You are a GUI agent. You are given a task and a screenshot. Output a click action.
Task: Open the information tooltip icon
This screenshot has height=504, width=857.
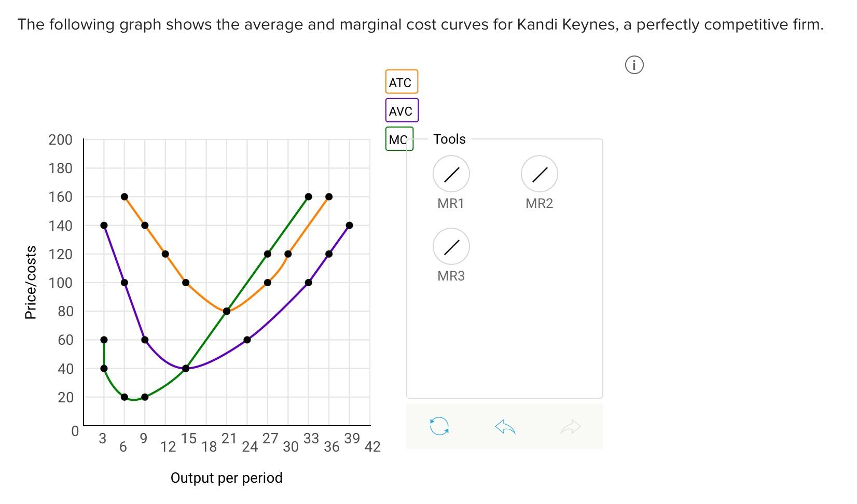tap(634, 64)
